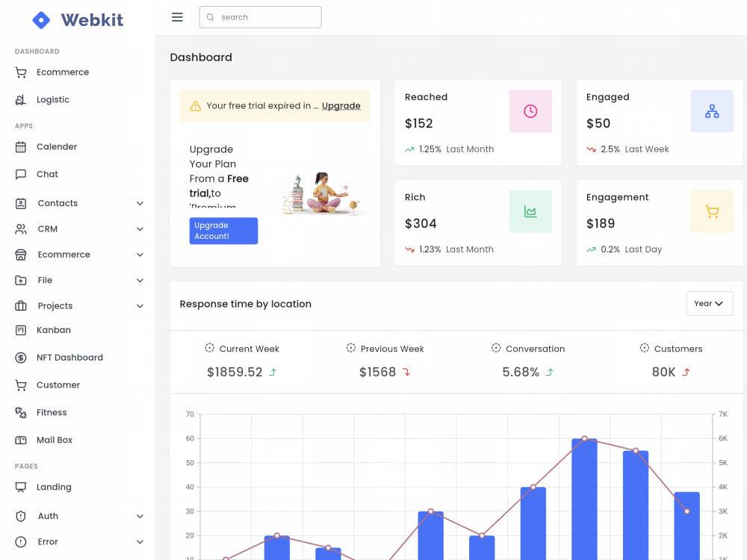Click the Auth shield icon
This screenshot has height=560, width=747.
20,516
